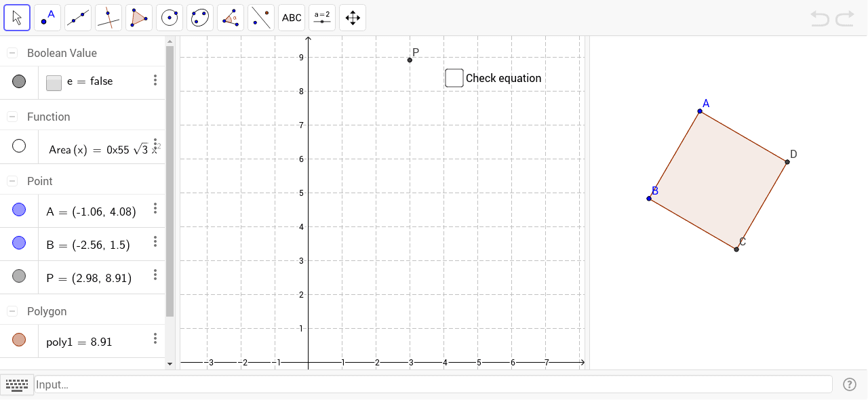Image resolution: width=868 pixels, height=400 pixels.
Task: Tick the Check equation checkbox
Action: [x=454, y=78]
